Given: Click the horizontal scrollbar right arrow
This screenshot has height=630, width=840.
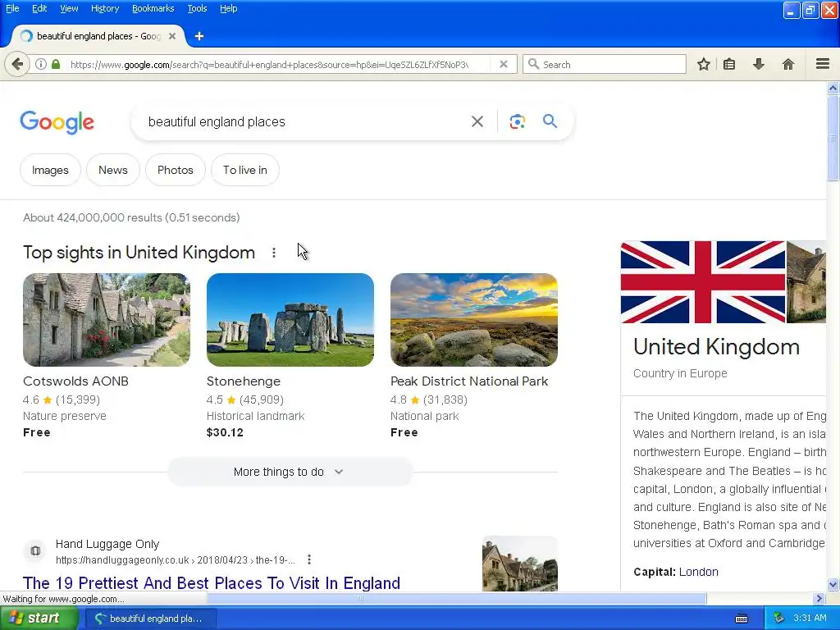Looking at the screenshot, I should (819, 598).
